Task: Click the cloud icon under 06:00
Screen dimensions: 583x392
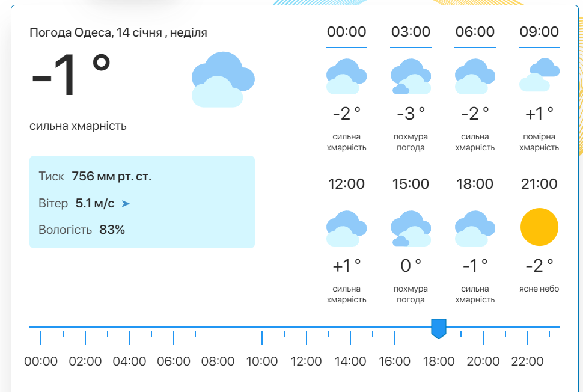Action: (475, 76)
